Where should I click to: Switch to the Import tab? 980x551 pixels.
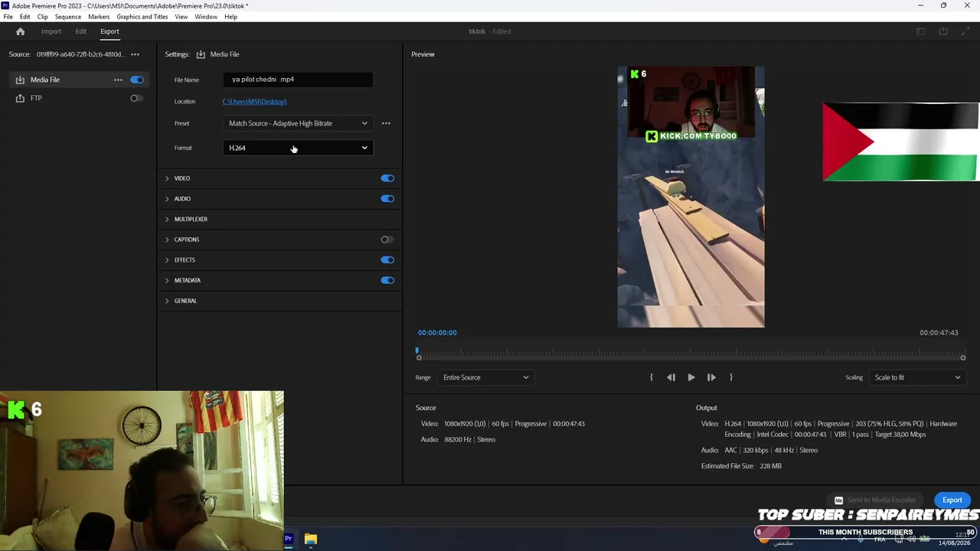coord(51,31)
